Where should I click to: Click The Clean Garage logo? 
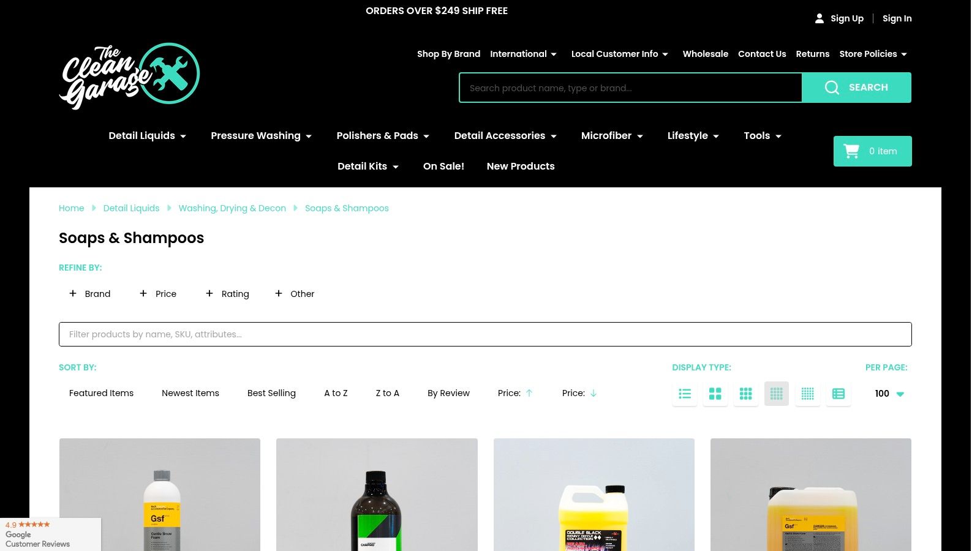(129, 76)
